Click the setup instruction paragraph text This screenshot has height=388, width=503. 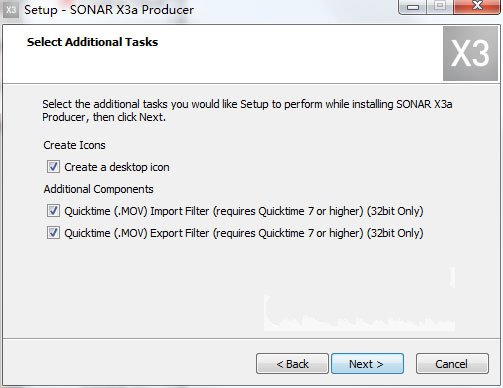tap(247, 111)
